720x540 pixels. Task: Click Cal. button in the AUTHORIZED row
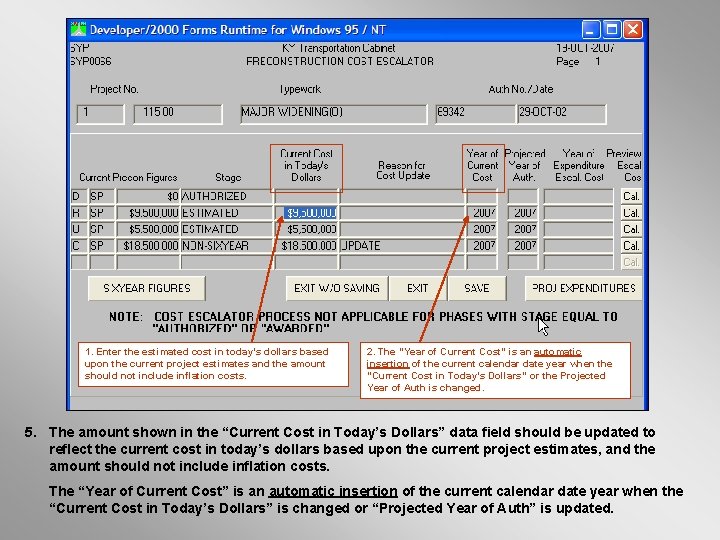tap(631, 197)
